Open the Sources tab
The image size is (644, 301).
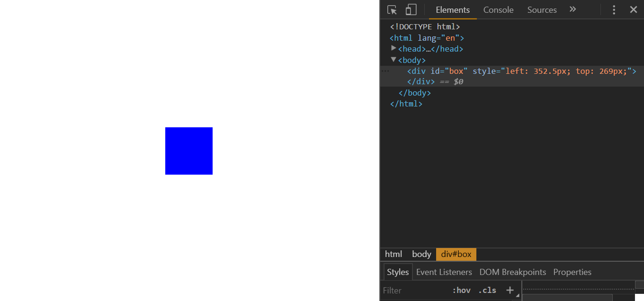coord(542,10)
